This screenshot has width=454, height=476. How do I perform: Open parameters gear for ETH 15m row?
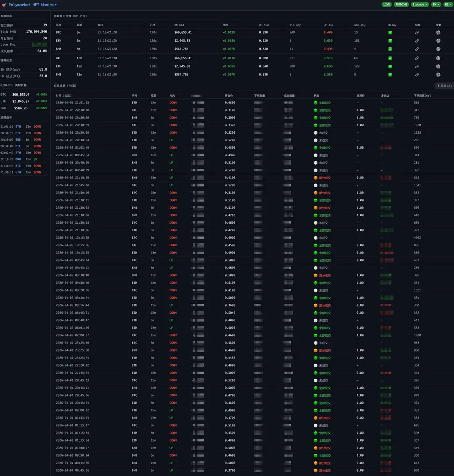438,66
